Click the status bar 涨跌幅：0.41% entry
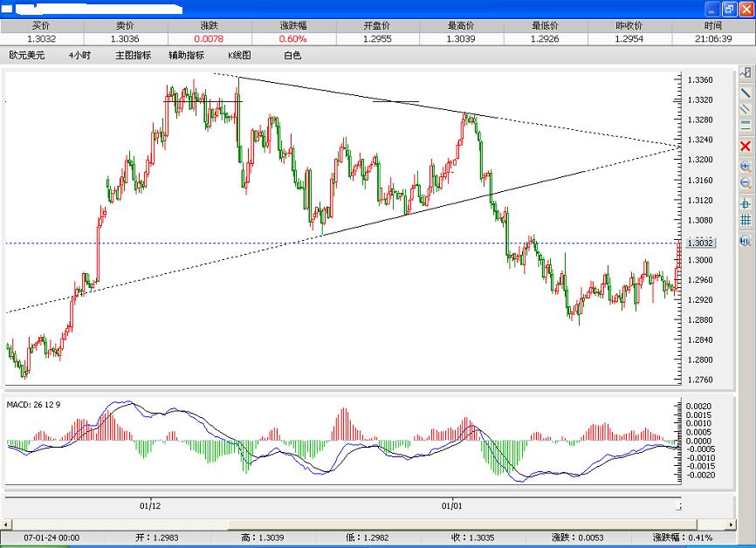 (x=683, y=538)
